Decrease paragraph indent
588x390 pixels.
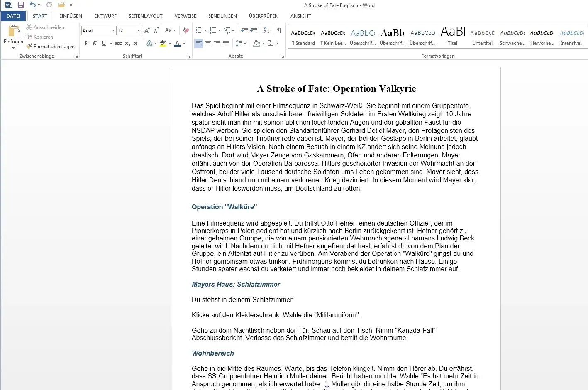(244, 30)
